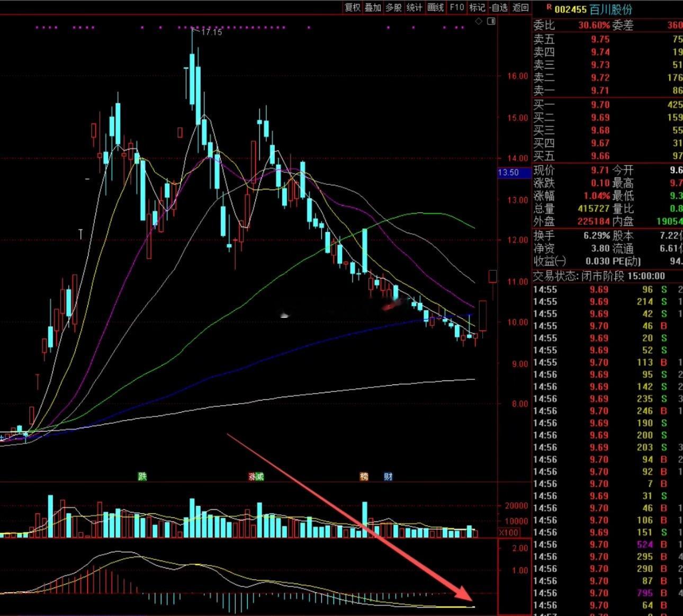Click the panel toggle icon beside the diamond

(x=491, y=21)
